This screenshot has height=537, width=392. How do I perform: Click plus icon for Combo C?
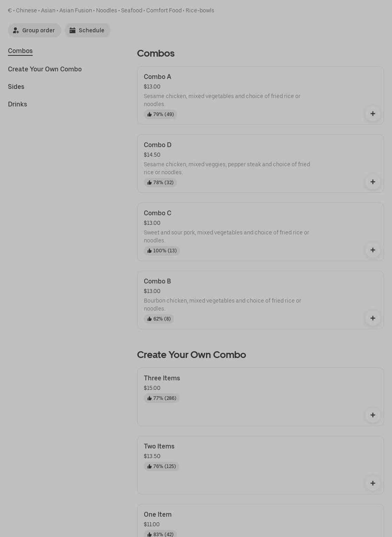point(372,250)
